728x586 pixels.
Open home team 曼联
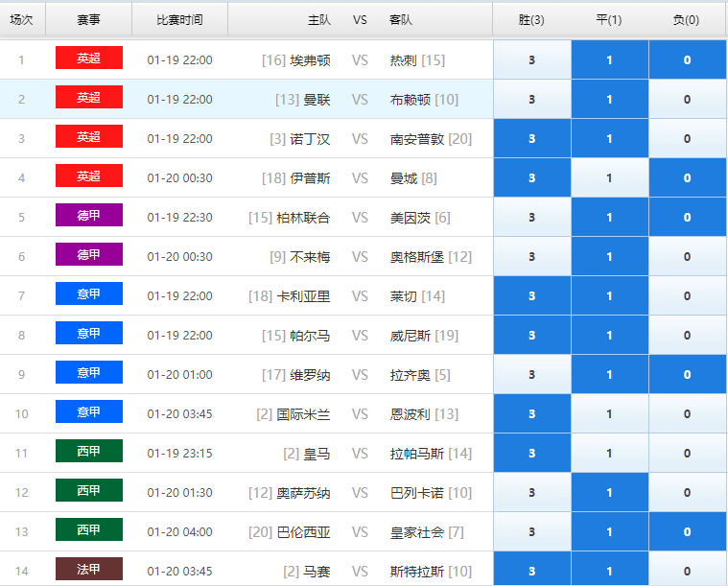pyautogui.click(x=317, y=100)
